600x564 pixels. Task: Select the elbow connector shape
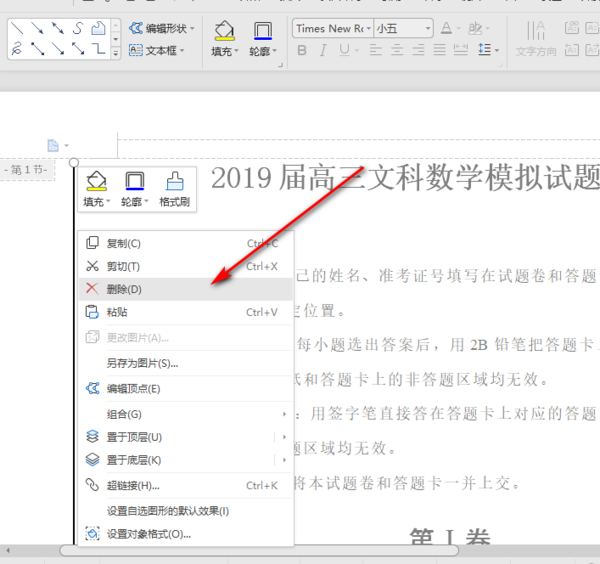coord(98,49)
